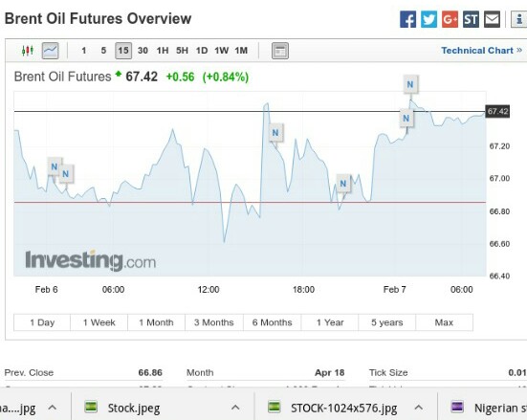
Task: Expand options for Stock.jpeg download
Action: pyautogui.click(x=235, y=408)
